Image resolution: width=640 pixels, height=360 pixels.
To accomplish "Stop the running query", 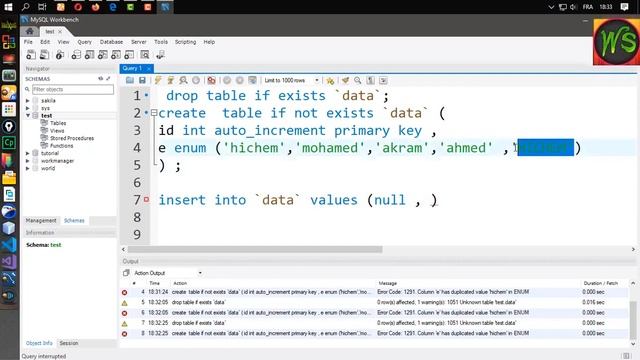I will tap(196, 80).
